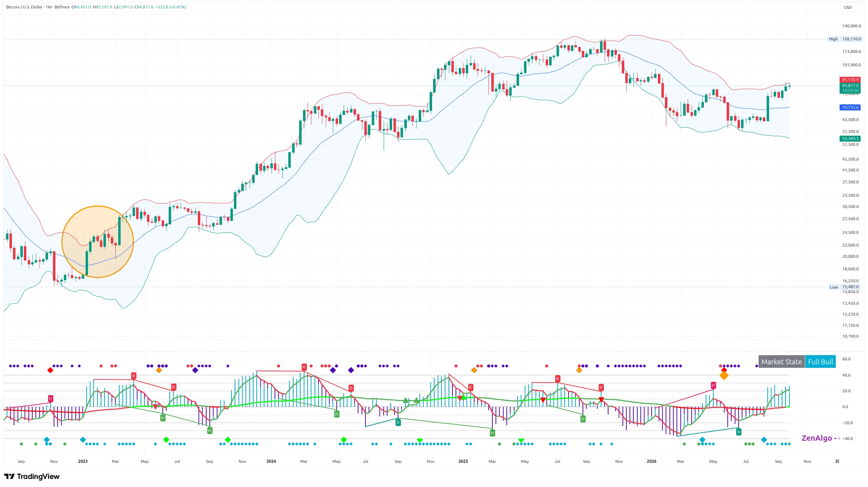Click the 63,500.0 price axis tick

850,120
